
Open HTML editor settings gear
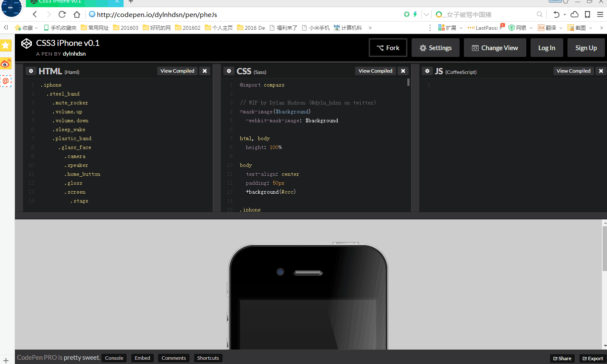(x=31, y=71)
